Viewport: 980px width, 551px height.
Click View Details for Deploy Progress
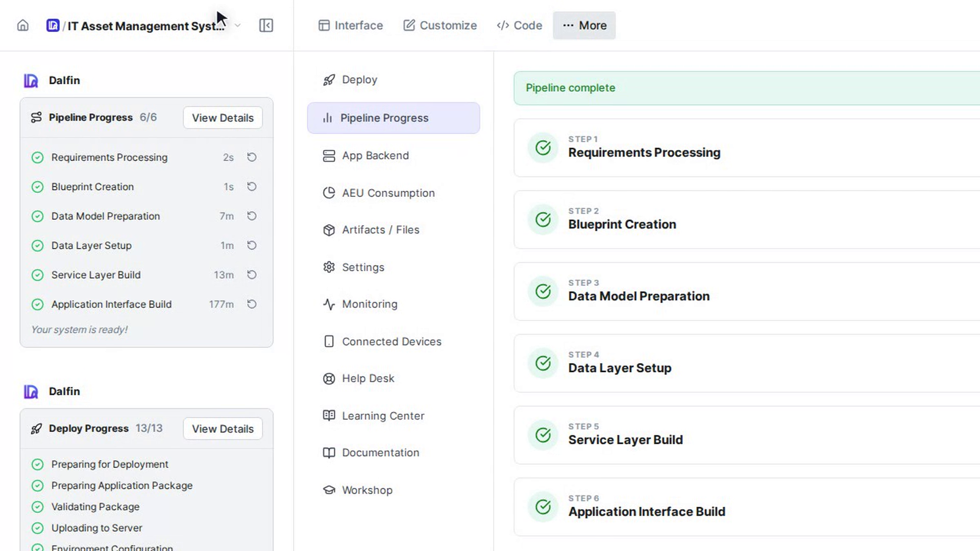(x=223, y=429)
